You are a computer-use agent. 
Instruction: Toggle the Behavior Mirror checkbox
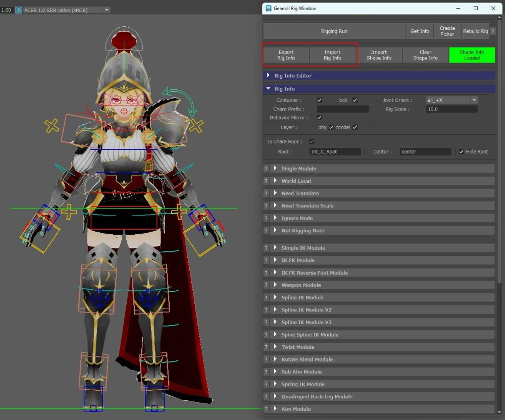point(319,118)
